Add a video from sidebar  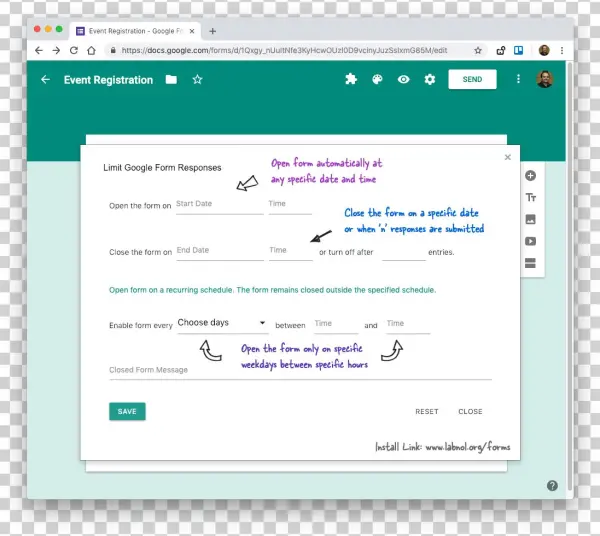coord(531,241)
